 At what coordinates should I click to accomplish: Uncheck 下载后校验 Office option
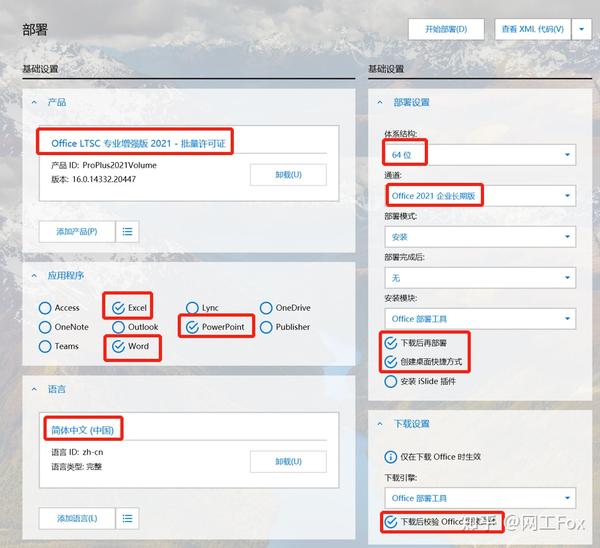tap(391, 522)
